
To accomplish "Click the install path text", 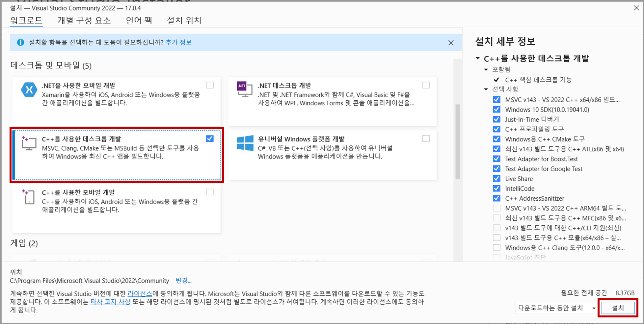I will [90, 281].
